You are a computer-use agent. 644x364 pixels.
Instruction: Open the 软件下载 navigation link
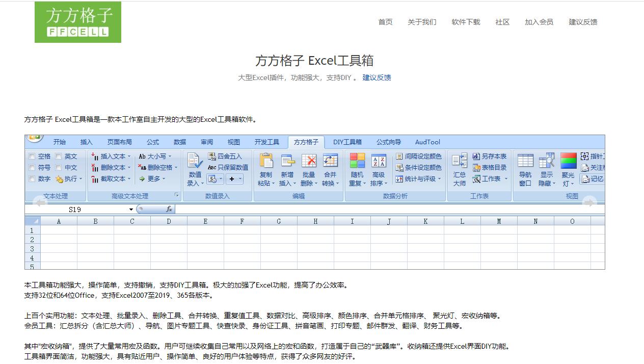[x=465, y=21]
